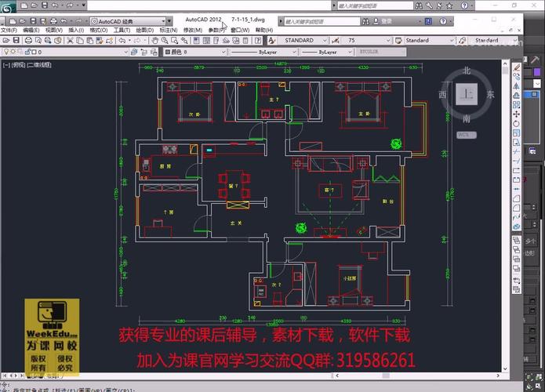This screenshot has width=545, height=392.
Task: Click the Save icon in standard toolbar
Action: pos(16,40)
